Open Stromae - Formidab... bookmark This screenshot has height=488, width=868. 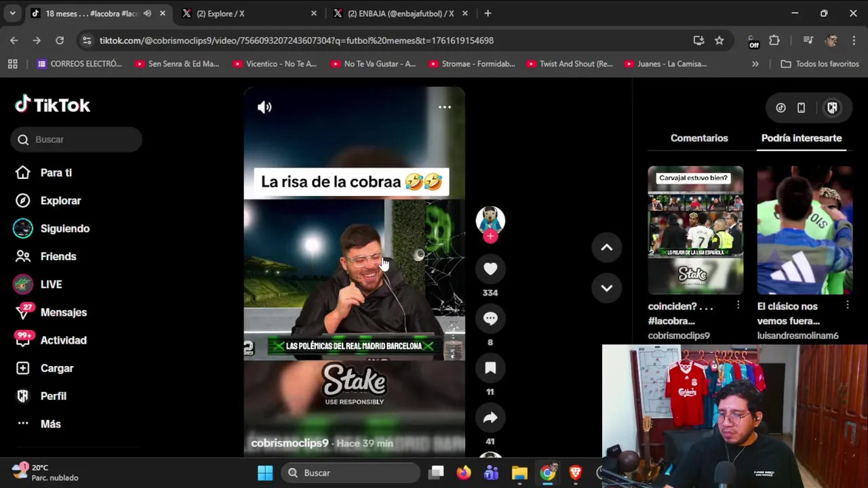[x=471, y=64]
